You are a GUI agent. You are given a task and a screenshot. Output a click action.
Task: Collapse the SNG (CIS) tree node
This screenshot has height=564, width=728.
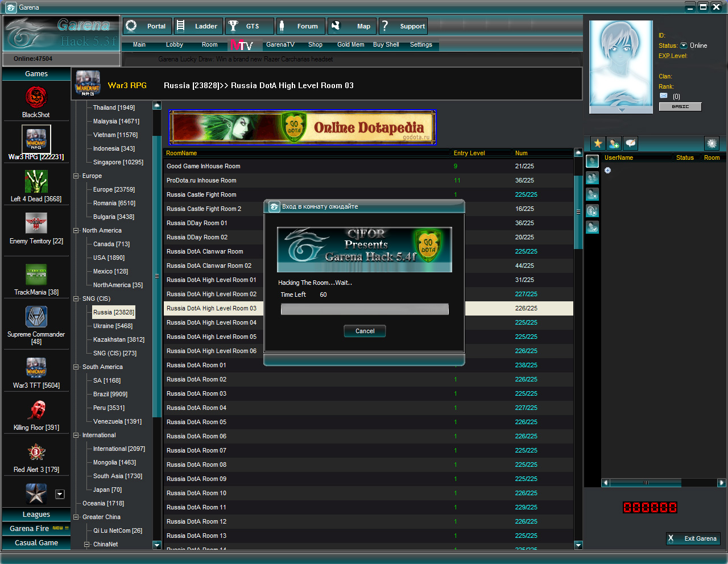(x=76, y=299)
